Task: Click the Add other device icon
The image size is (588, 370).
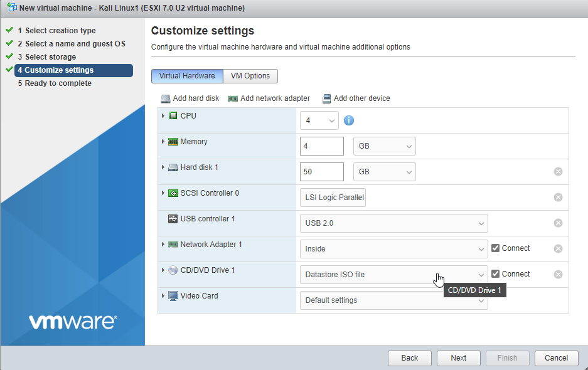Action: click(x=326, y=98)
